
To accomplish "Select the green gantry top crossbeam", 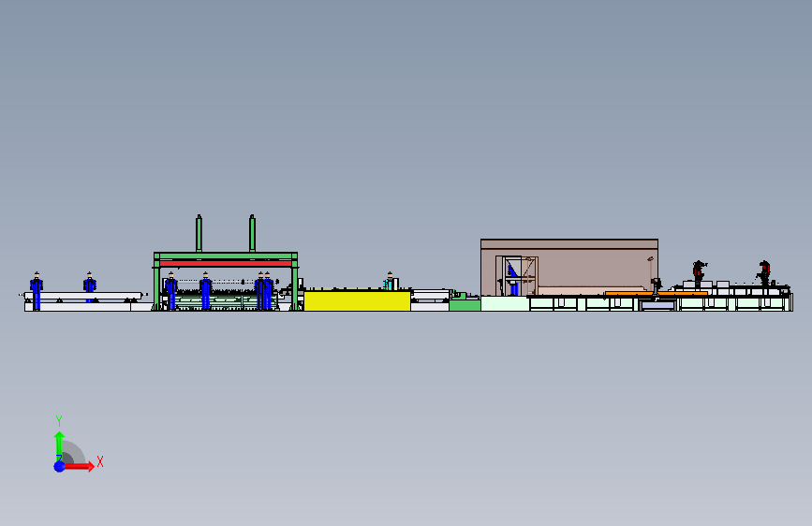I will coord(226,256).
